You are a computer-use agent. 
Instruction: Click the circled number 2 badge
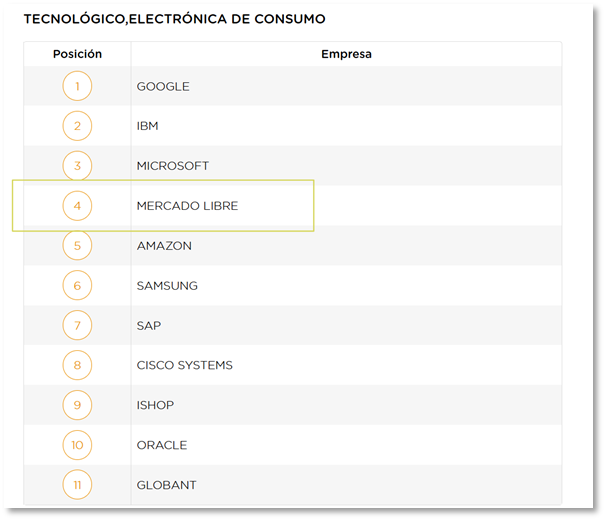[x=77, y=126]
